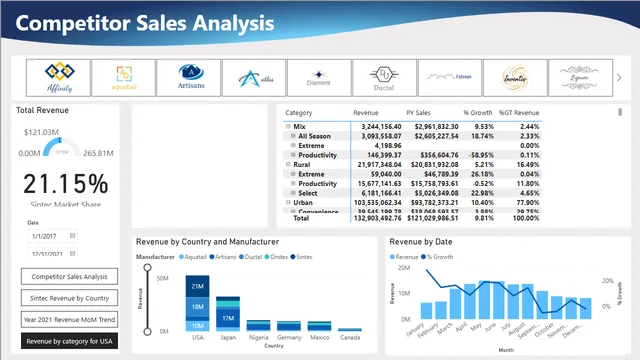Click Rural PY Sales value $20,831,932.08

[x=434, y=164]
